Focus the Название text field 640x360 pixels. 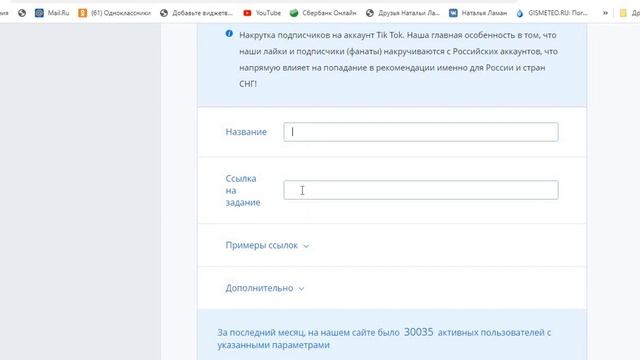pos(421,132)
